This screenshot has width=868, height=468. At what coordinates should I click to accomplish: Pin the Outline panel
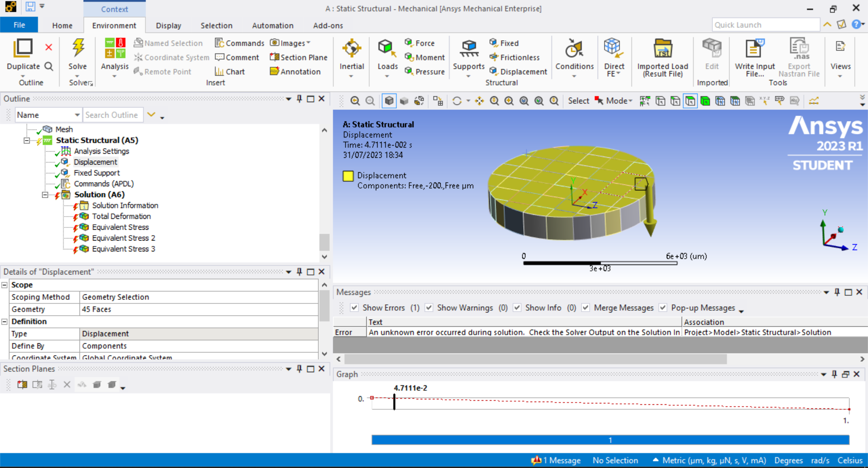(299, 99)
